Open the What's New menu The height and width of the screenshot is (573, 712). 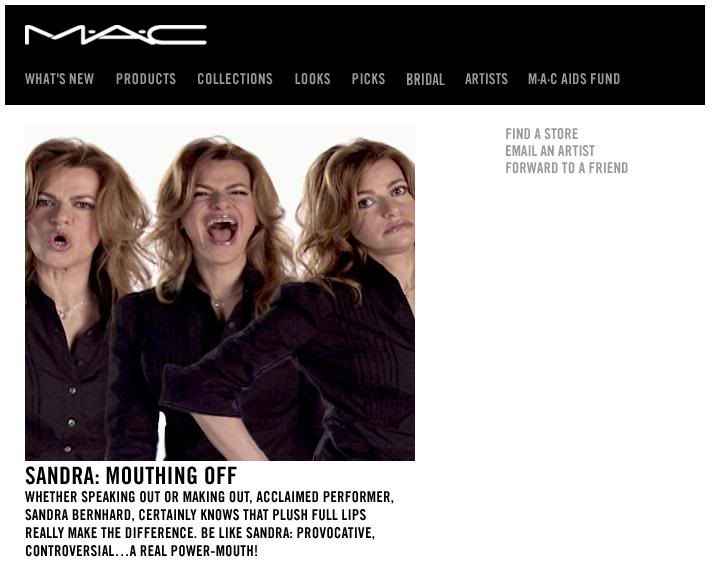(x=59, y=79)
